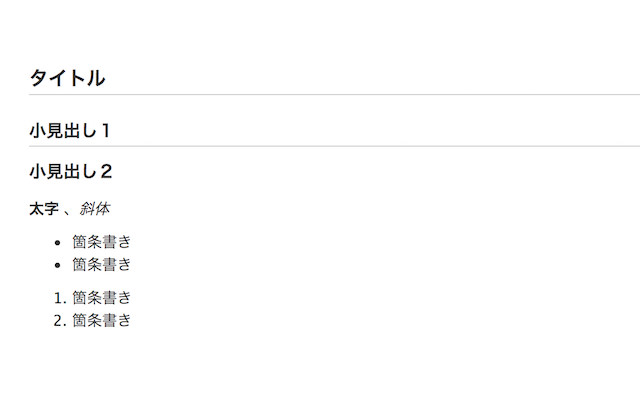This screenshot has height=400, width=640.
Task: Click the second round bullet marker
Action: pyautogui.click(x=57, y=265)
